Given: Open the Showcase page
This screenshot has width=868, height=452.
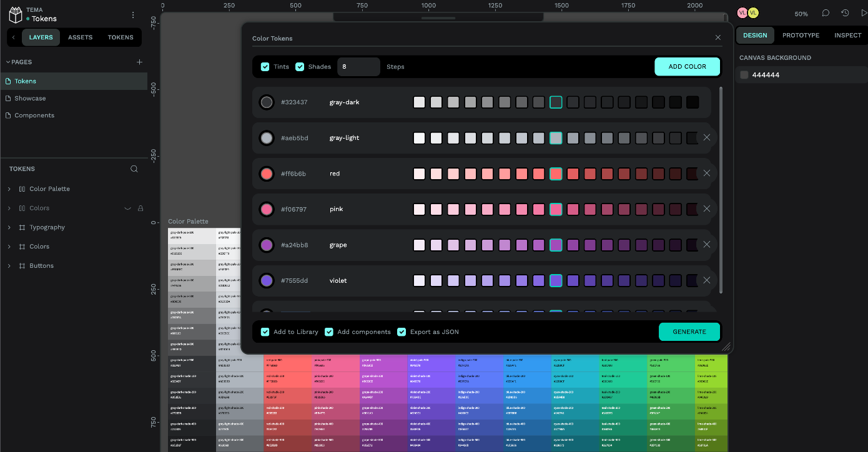Looking at the screenshot, I should [x=30, y=99].
